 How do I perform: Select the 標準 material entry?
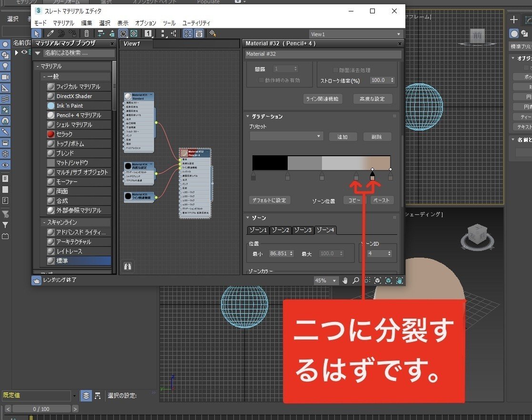click(79, 260)
